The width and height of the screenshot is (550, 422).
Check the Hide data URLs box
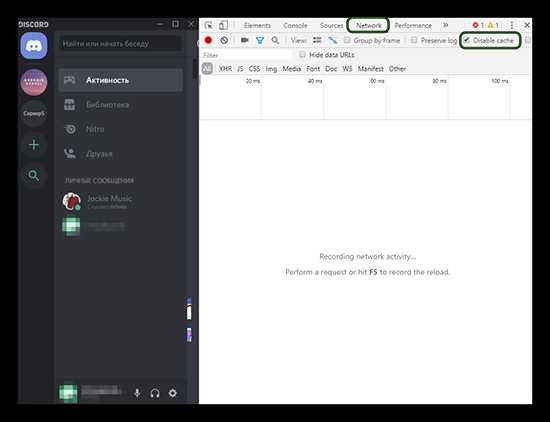[302, 55]
